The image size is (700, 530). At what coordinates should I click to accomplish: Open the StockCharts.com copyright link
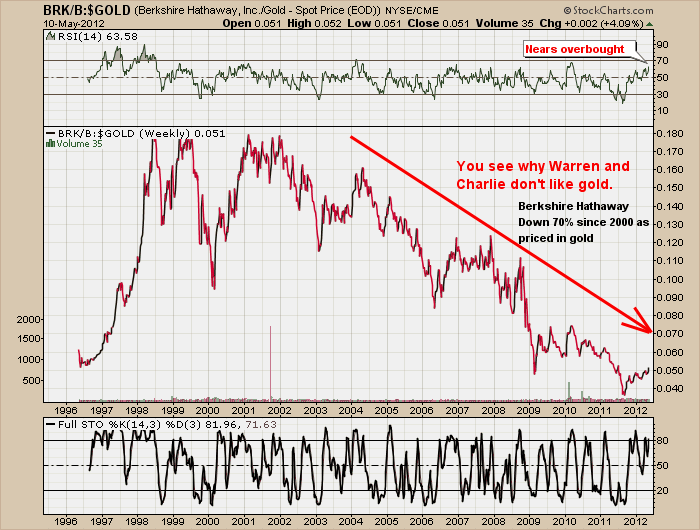(x=608, y=10)
